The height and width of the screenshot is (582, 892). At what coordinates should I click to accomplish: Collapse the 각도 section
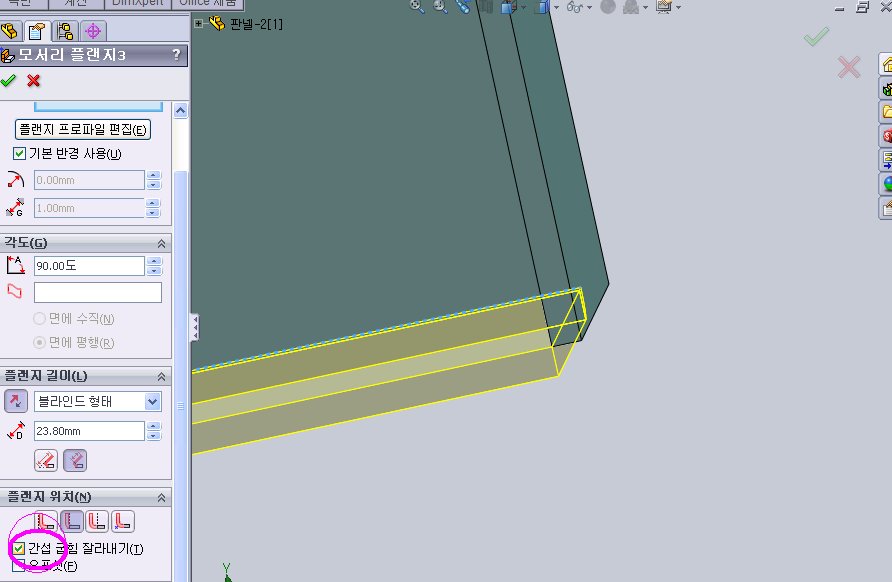tap(161, 243)
